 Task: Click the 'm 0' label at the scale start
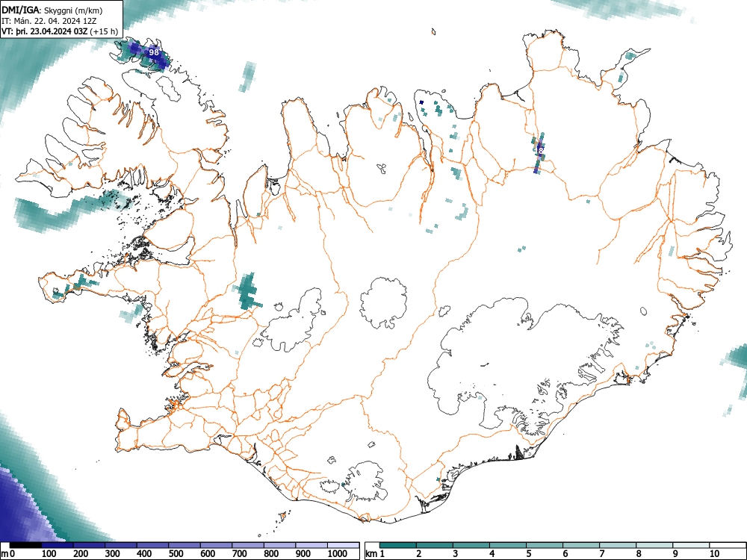coord(8,554)
